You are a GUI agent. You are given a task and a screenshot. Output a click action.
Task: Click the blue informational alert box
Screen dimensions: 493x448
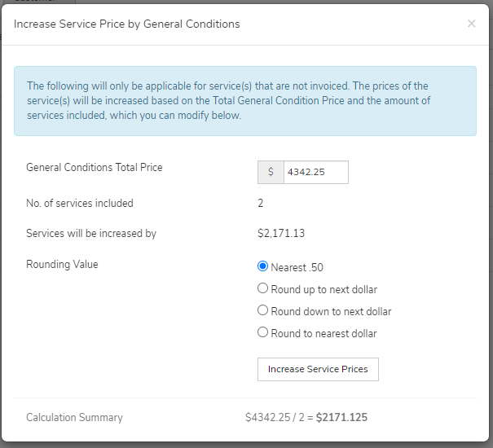[245, 101]
